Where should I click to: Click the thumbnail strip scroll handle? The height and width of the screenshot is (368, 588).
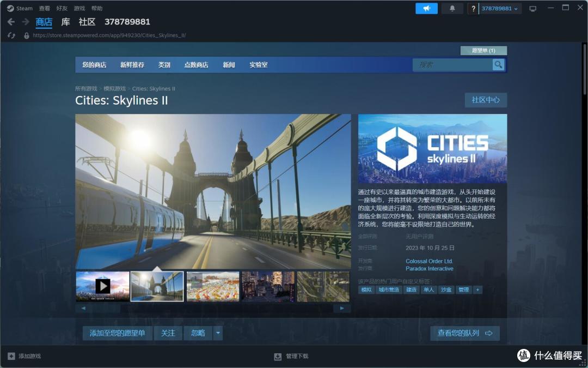click(106, 308)
